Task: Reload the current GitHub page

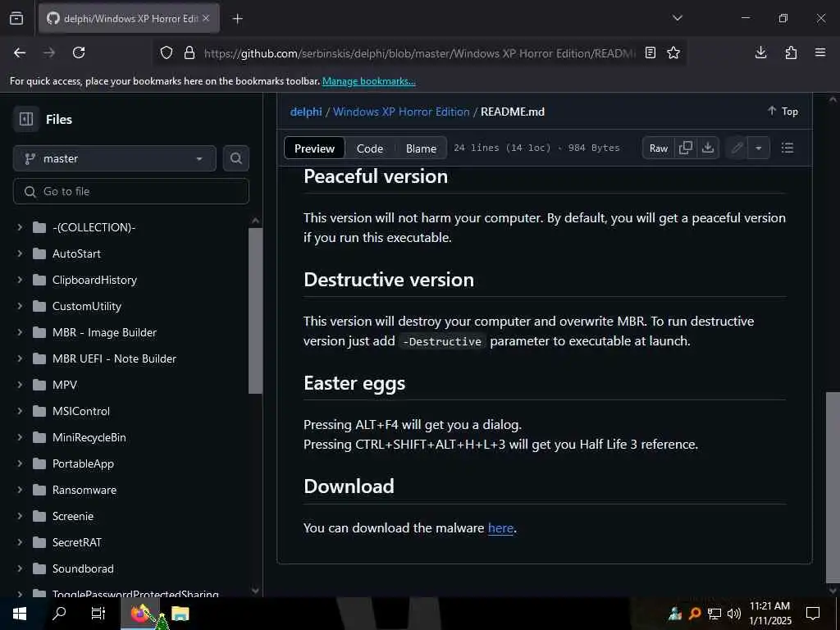Action: [x=79, y=52]
